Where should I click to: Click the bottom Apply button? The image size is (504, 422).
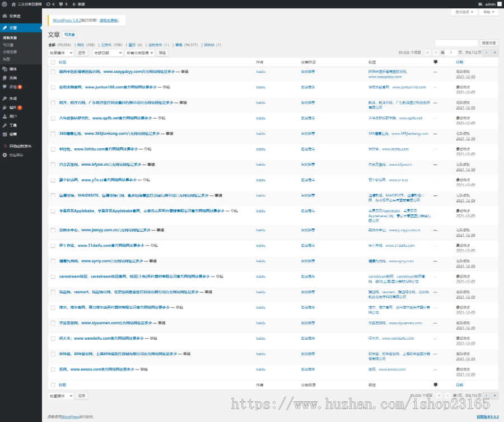[82, 396]
